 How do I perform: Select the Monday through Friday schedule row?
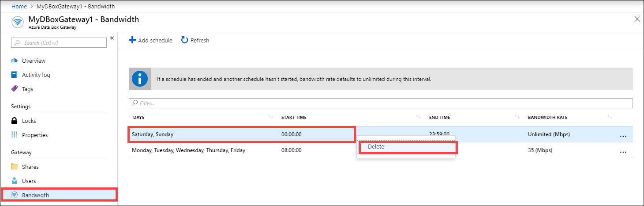(381, 150)
